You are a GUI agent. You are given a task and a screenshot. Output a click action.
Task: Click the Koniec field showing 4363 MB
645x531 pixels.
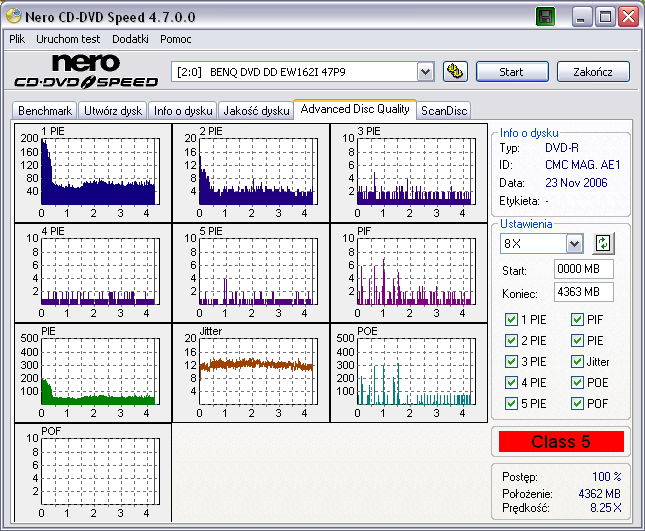pyautogui.click(x=583, y=292)
